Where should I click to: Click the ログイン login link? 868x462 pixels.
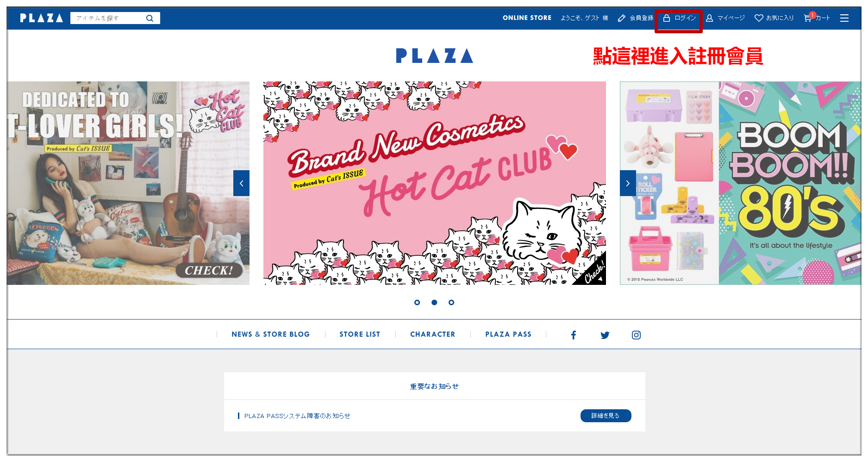(679, 18)
